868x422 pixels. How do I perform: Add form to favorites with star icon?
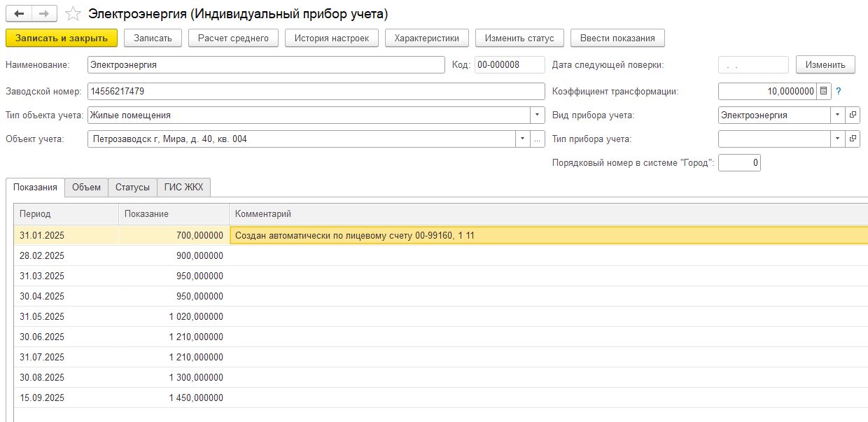(x=72, y=14)
